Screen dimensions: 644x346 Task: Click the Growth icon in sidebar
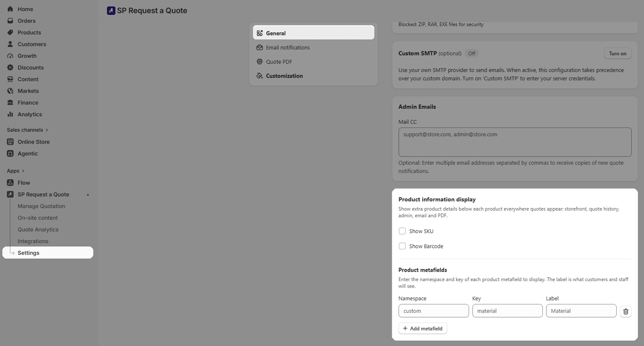[x=10, y=56]
